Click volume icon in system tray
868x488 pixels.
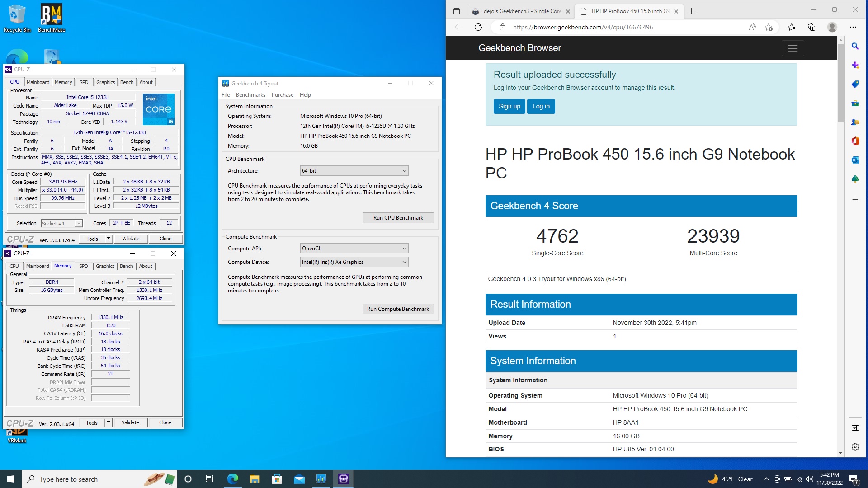pos(809,479)
